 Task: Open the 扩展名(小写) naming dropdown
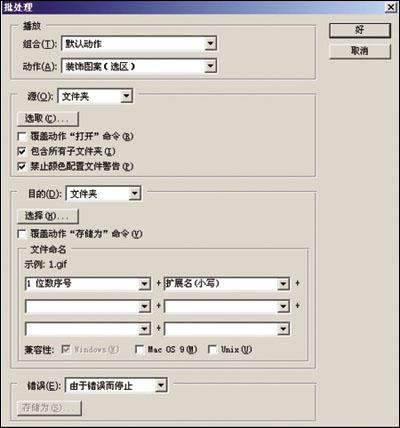click(x=227, y=284)
